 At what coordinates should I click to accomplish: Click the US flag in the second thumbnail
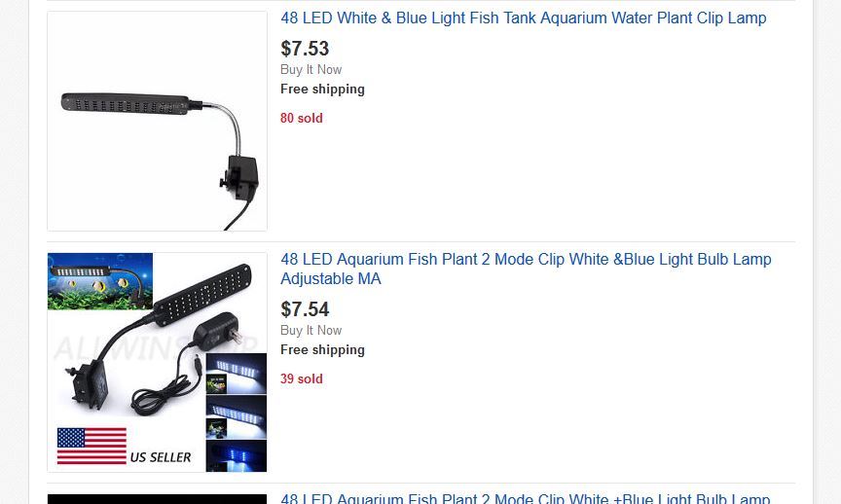(91, 447)
